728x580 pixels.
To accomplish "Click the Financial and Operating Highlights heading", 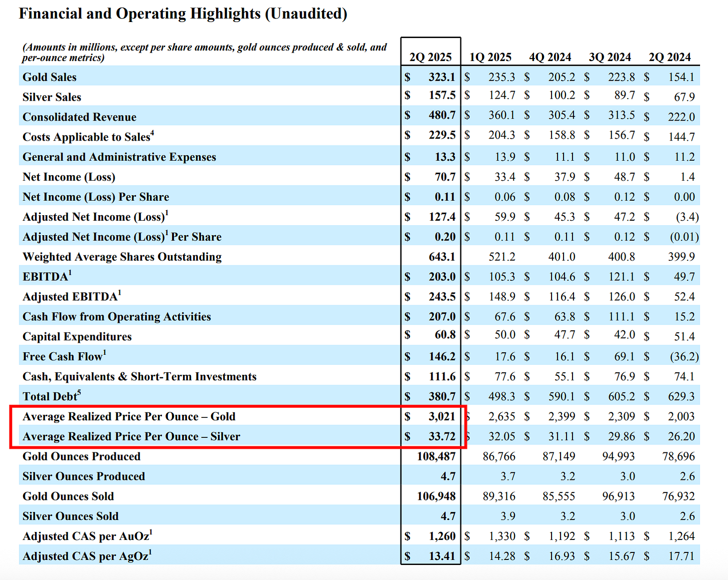I will pos(183,14).
